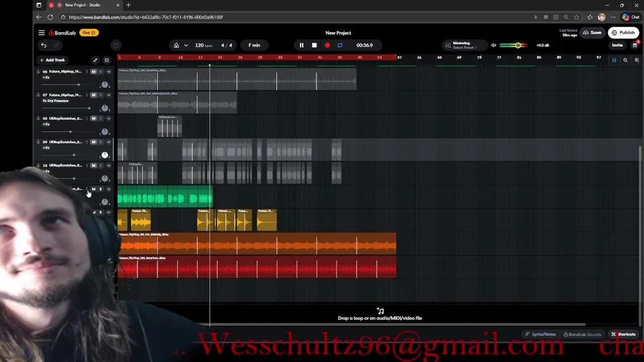Solo track 07 Future_HipHop

100,95
